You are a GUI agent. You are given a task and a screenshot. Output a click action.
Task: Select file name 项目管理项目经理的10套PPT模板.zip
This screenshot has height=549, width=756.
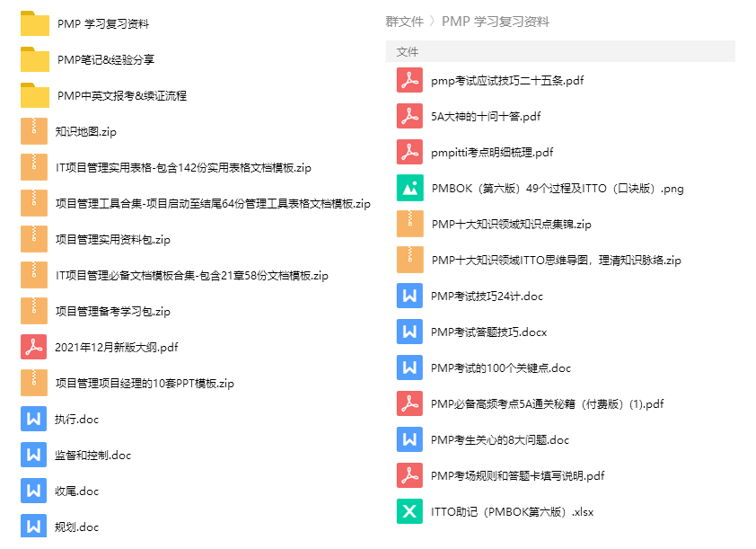(145, 383)
